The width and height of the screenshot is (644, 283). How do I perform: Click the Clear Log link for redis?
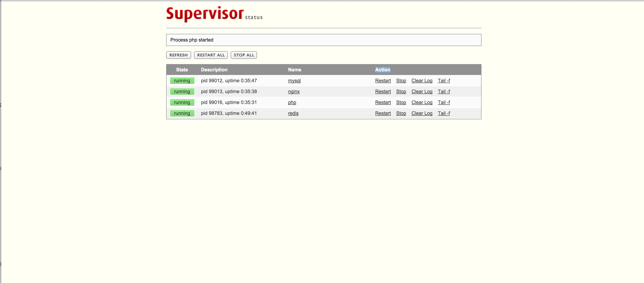pyautogui.click(x=422, y=113)
